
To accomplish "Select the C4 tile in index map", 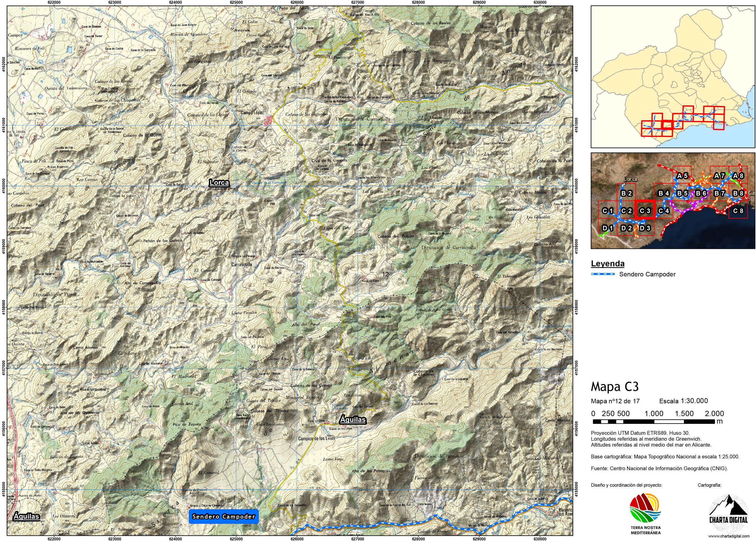I will pyautogui.click(x=663, y=210).
